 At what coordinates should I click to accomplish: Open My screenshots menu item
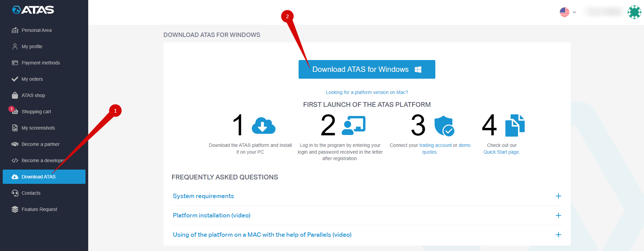click(44, 128)
